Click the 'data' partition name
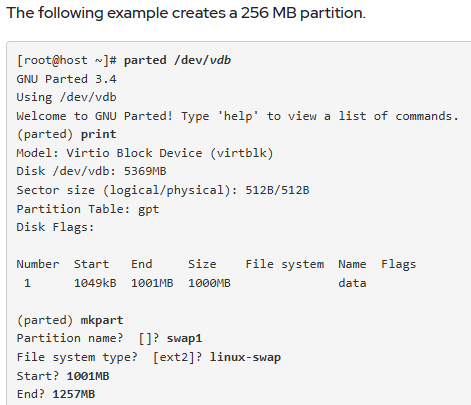 click(352, 283)
